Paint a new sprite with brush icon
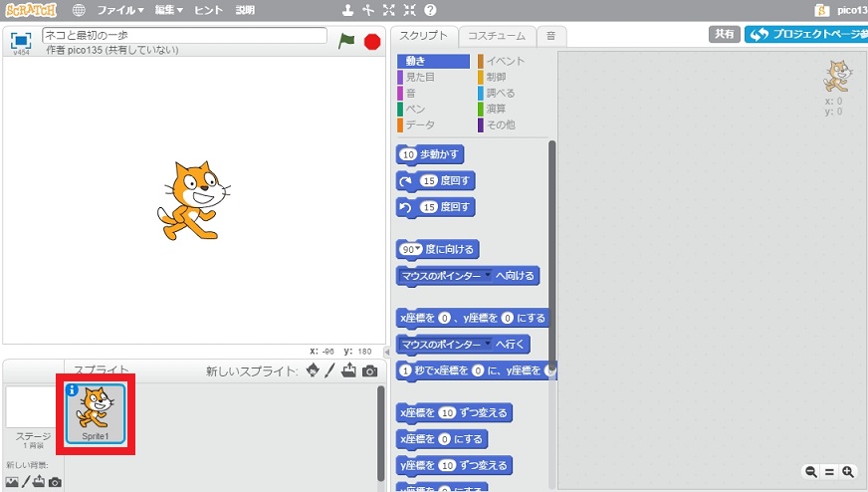 pos(329,370)
